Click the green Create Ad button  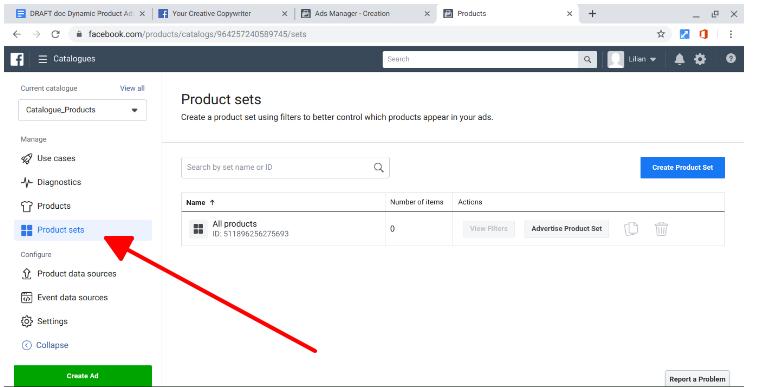pyautogui.click(x=83, y=376)
